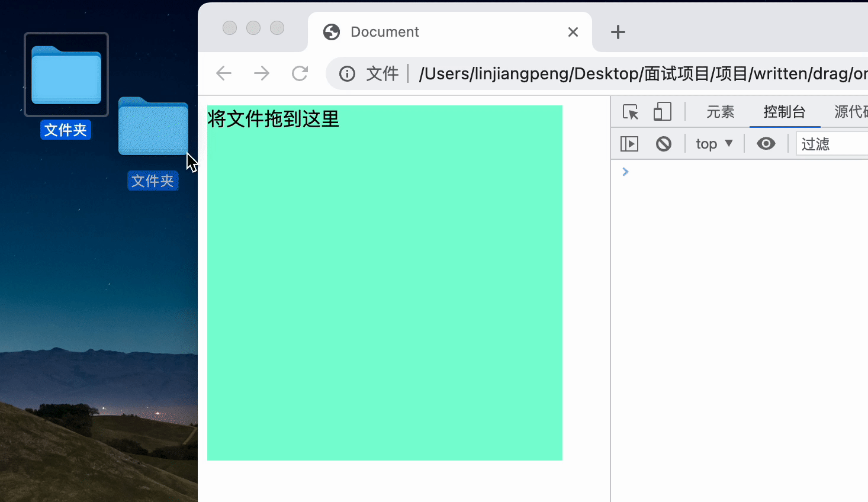
Task: Click the page reload icon
Action: [x=300, y=73]
